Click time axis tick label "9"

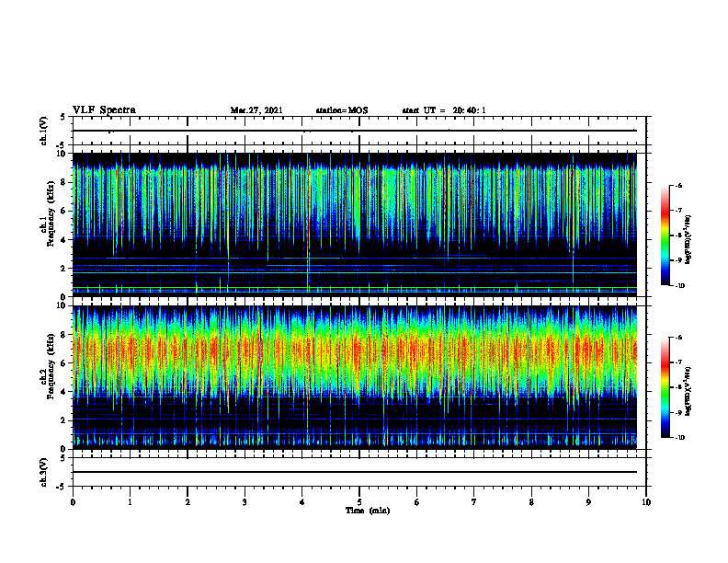(588, 502)
